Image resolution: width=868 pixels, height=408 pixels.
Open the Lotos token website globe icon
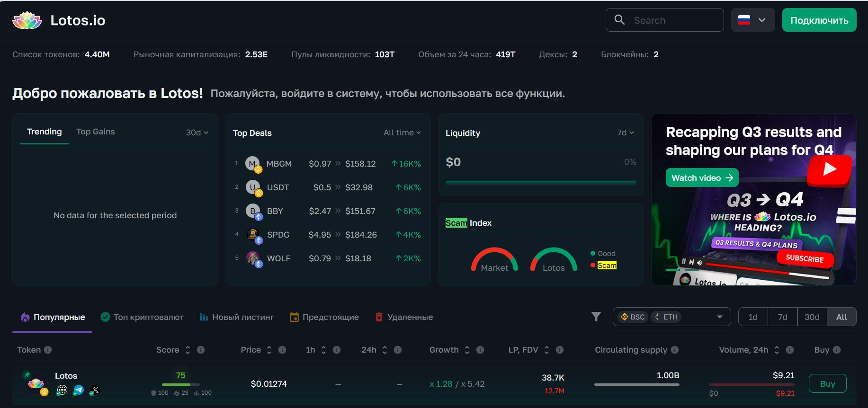62,390
